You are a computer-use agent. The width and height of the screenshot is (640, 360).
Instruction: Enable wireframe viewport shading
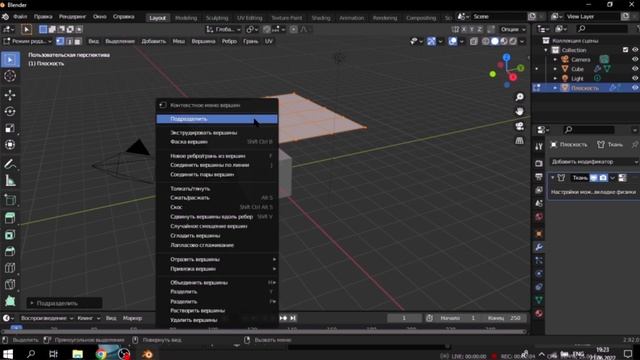[x=486, y=41]
